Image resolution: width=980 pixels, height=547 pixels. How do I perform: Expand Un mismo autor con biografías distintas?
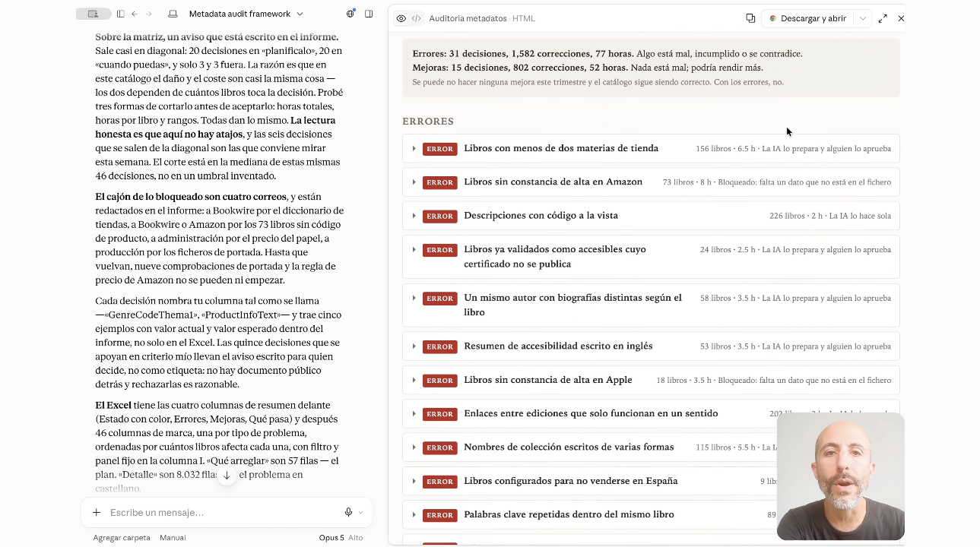(651, 305)
